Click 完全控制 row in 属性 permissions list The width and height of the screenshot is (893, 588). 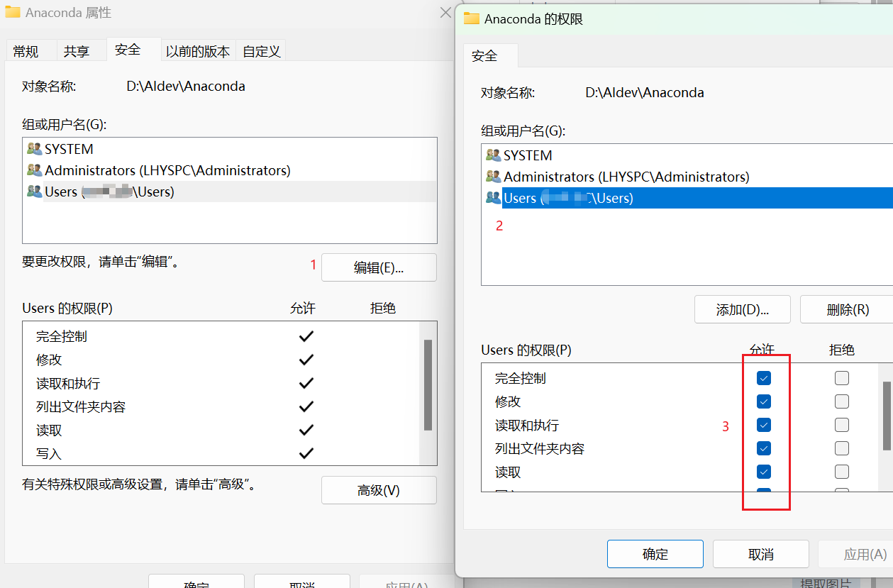point(221,336)
